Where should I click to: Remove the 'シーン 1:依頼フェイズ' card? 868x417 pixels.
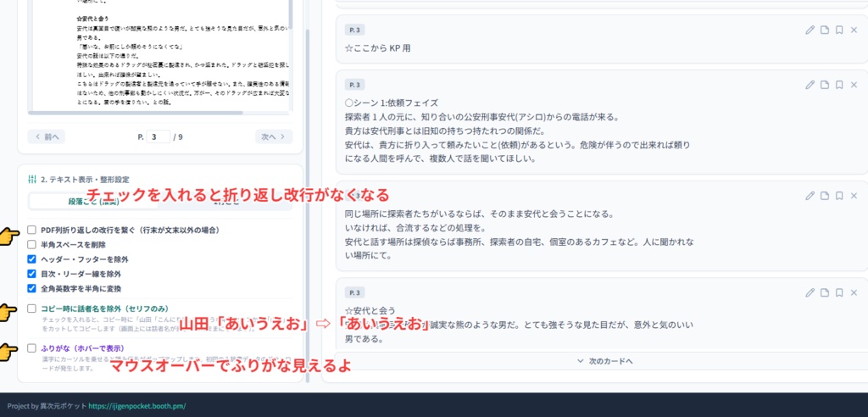[854, 85]
